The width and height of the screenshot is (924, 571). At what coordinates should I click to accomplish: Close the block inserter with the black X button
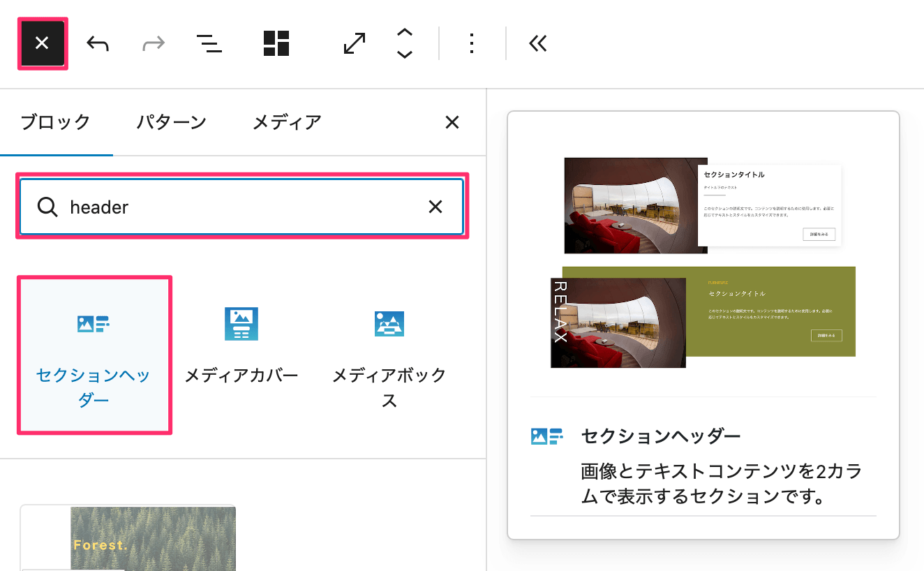pos(42,44)
